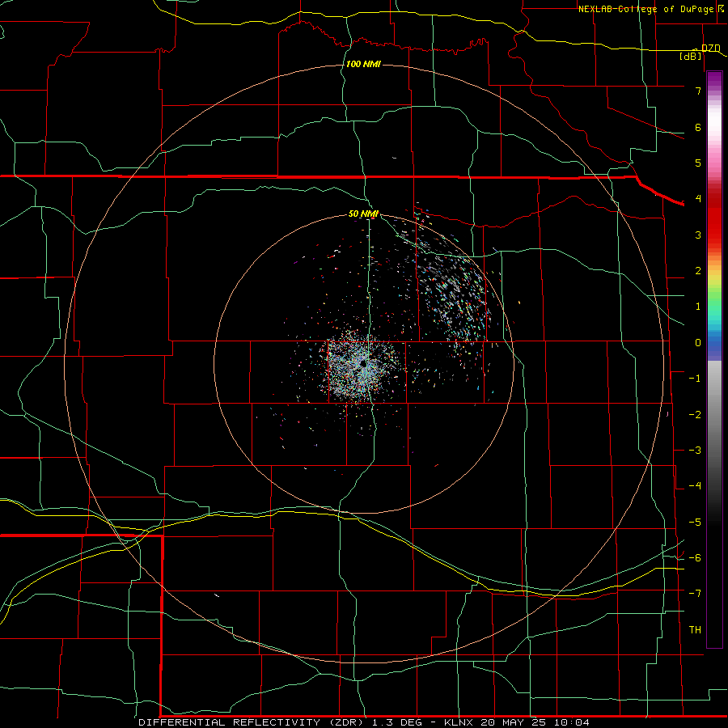Click the '-3' value on the dB scale
Image resolution: width=728 pixels, height=728 pixels.
(x=695, y=450)
